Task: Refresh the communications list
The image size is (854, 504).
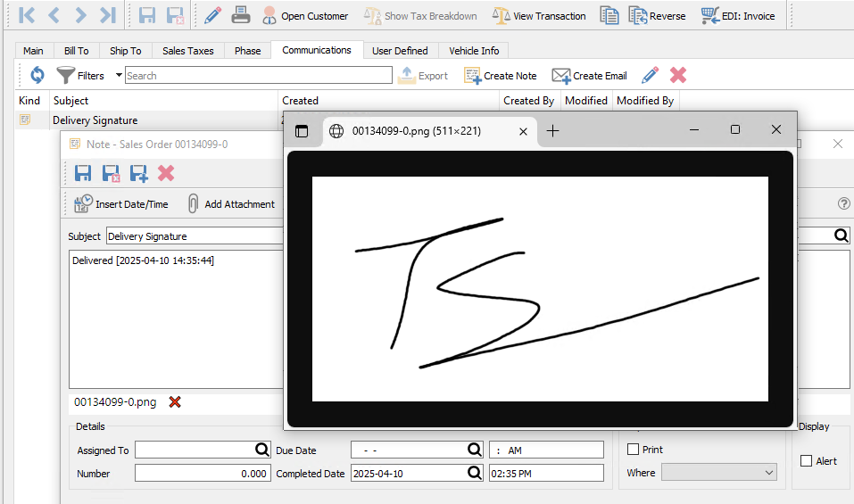Action: [37, 76]
